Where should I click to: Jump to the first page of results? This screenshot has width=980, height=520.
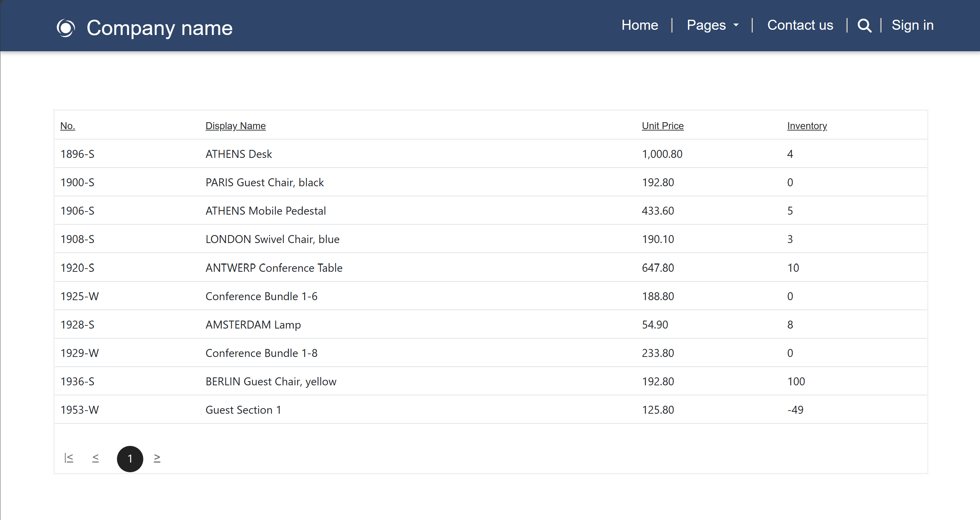[69, 458]
